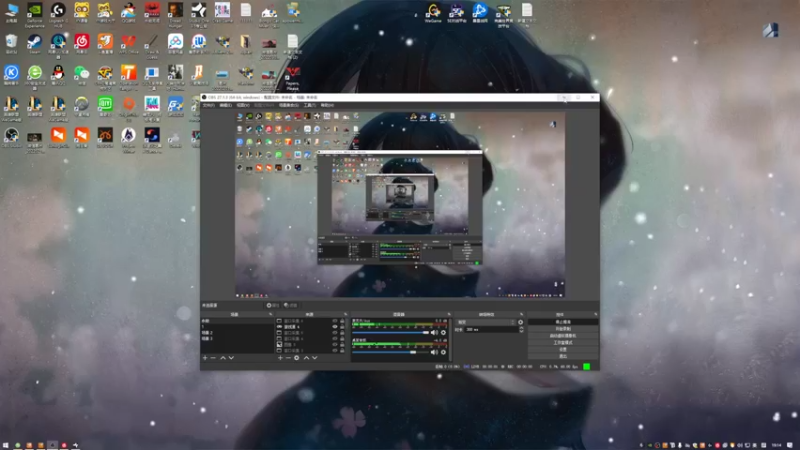
Task: Click the 工作室模式 studio mode button
Action: [x=563, y=343]
